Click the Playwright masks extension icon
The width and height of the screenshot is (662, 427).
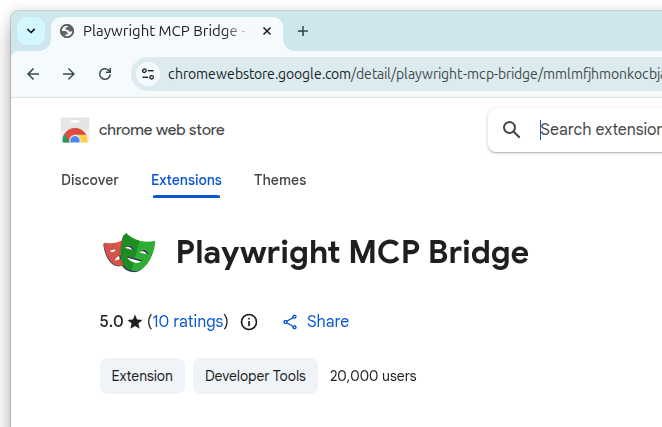click(129, 252)
